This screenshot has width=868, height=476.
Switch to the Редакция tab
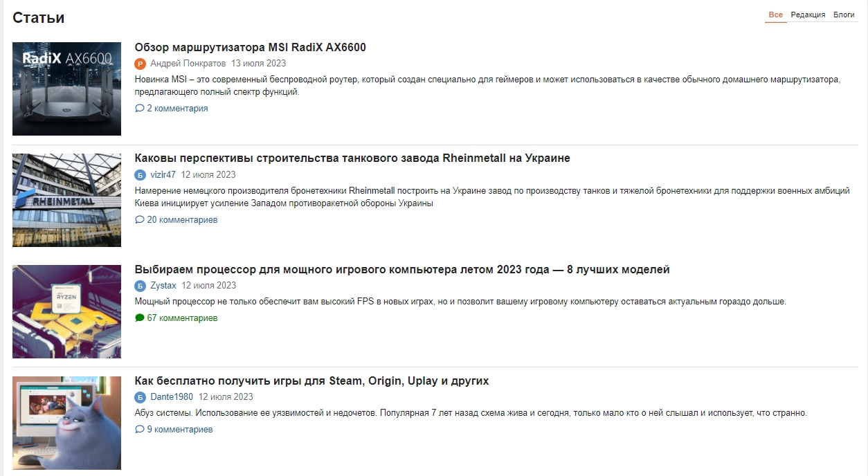pos(808,15)
